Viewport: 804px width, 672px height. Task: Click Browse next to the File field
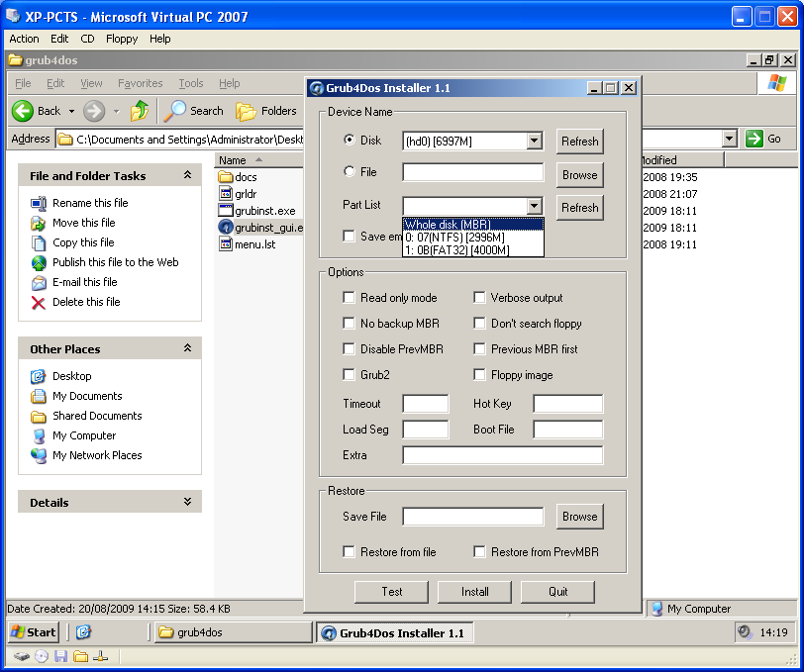pos(580,175)
